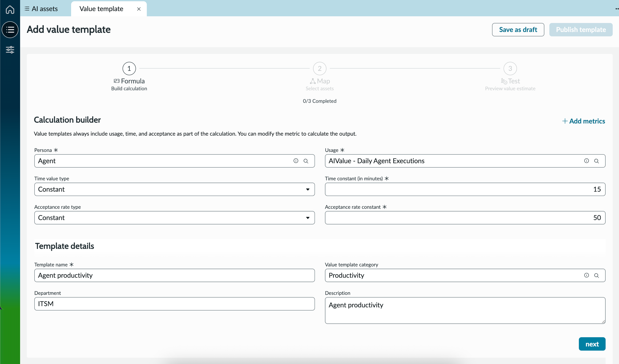Viewport: 619px width, 364px height.
Task: Open the Time value type dropdown
Action: (174, 189)
